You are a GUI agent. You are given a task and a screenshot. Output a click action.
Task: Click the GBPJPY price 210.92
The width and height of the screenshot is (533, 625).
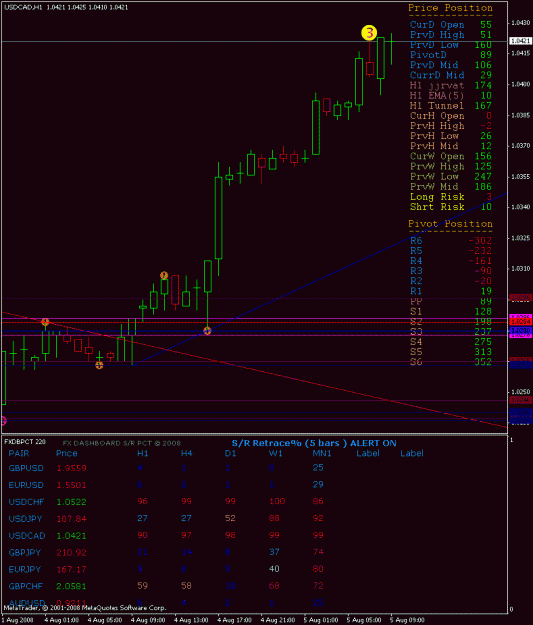coord(71,553)
